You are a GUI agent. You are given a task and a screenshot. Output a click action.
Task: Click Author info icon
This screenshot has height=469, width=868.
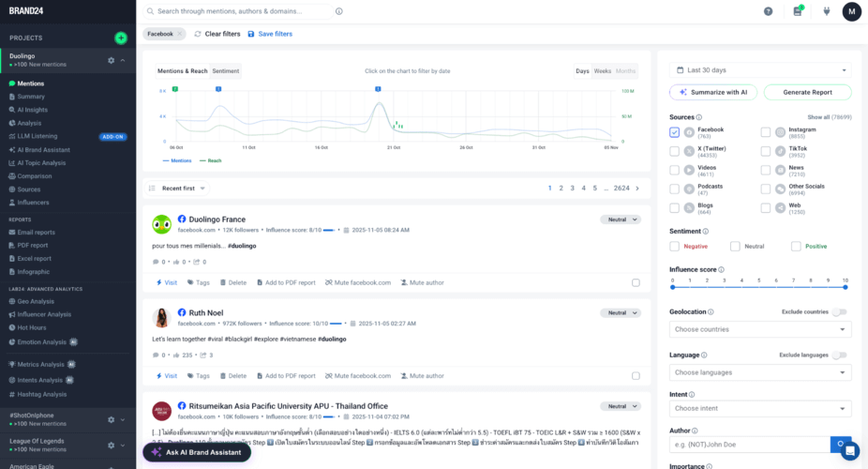pos(695,431)
